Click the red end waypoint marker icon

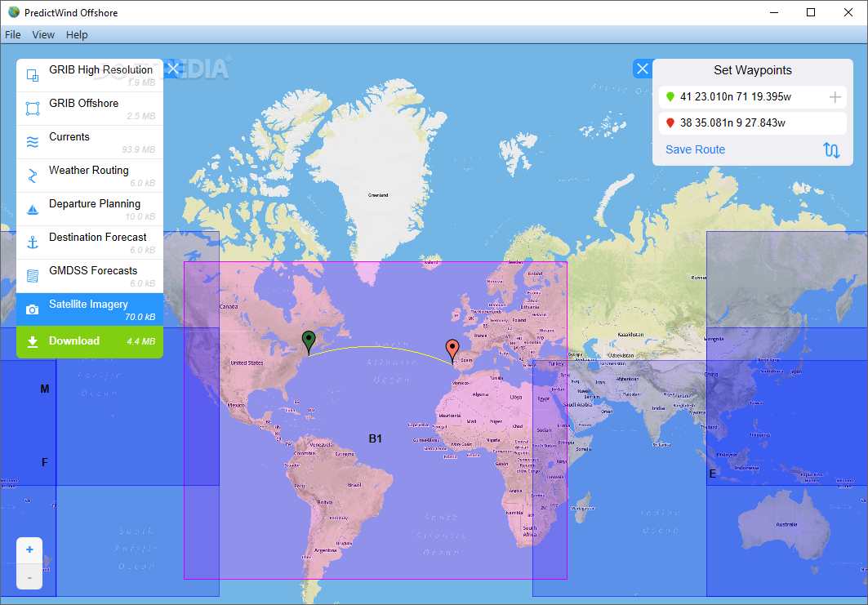(x=670, y=123)
